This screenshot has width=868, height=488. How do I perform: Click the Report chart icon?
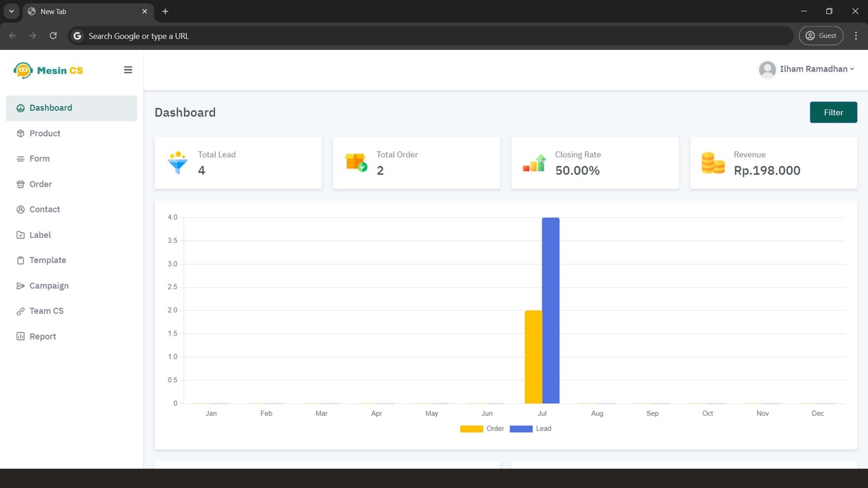(x=21, y=337)
